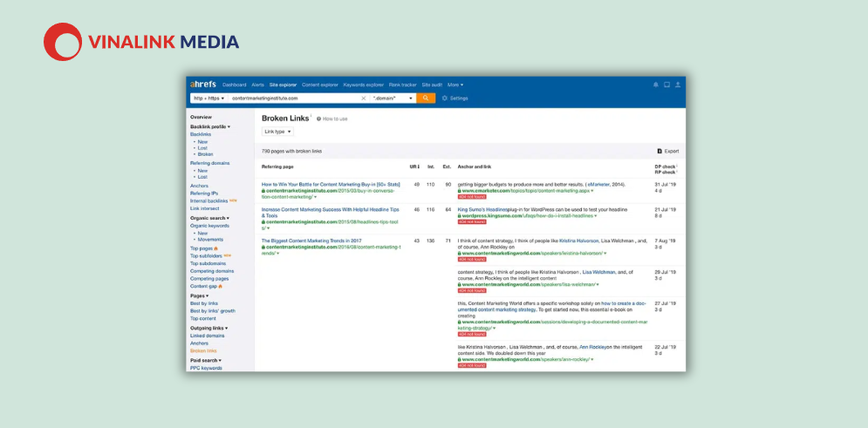The width and height of the screenshot is (868, 428).
Task: Open Best by links' growth in sidebar
Action: pyautogui.click(x=213, y=311)
